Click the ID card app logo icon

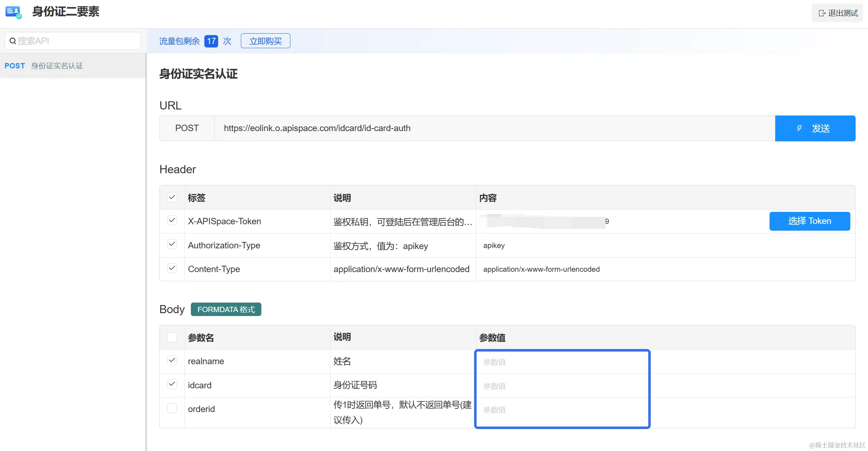click(13, 12)
